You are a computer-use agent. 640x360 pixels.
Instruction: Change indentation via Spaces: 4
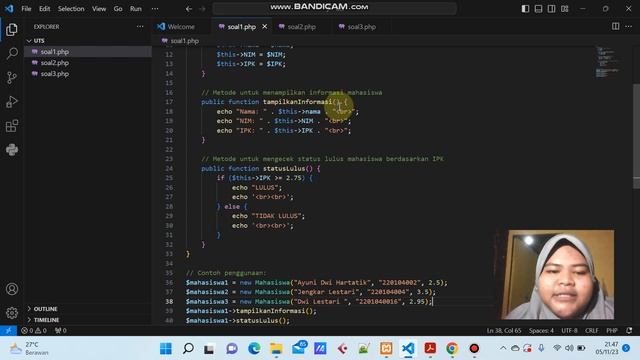pos(541,331)
